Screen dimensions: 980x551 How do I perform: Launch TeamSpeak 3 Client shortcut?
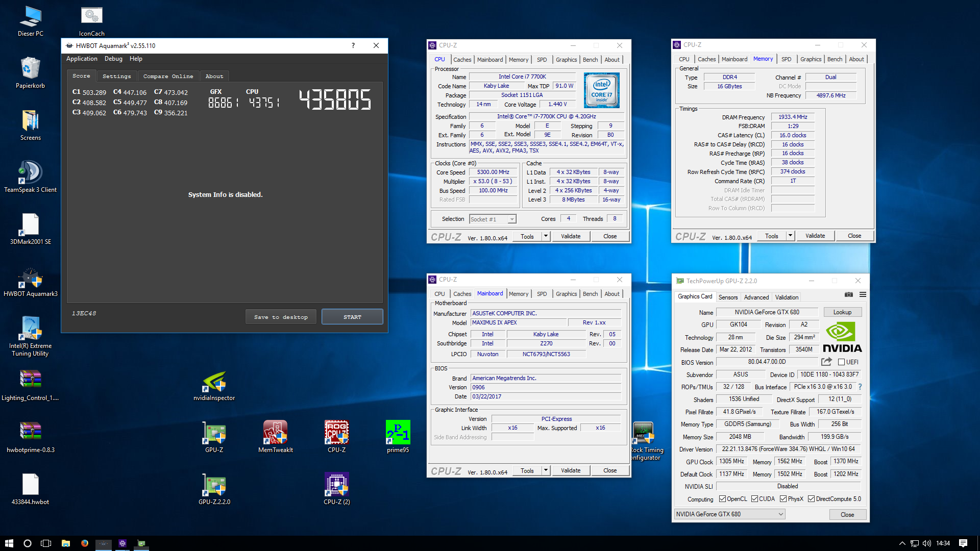[x=31, y=177]
